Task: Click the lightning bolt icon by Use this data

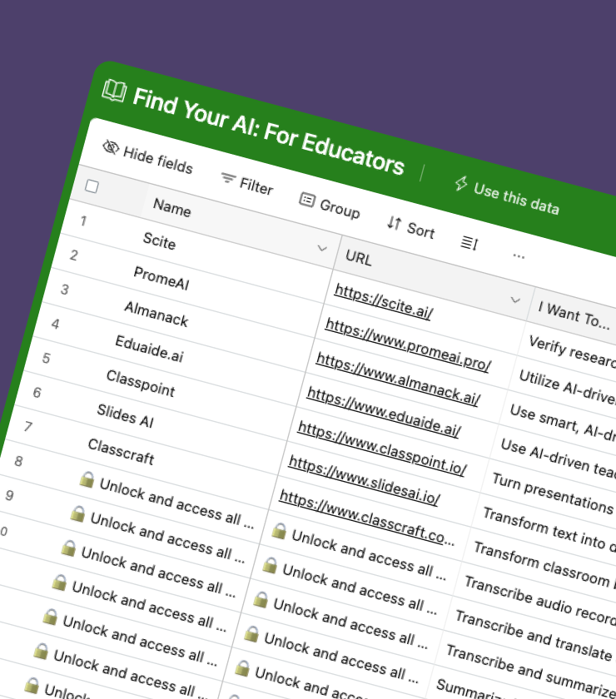Action: click(x=461, y=183)
